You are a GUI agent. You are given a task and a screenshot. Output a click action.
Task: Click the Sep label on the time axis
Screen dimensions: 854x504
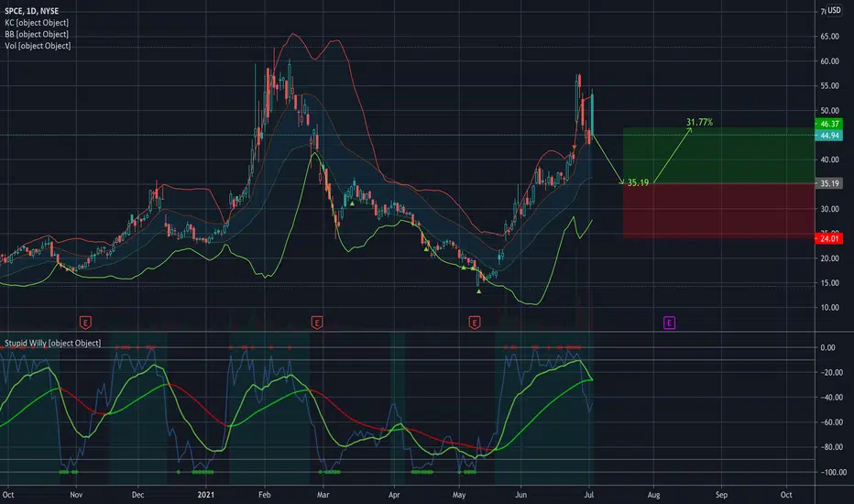click(721, 495)
